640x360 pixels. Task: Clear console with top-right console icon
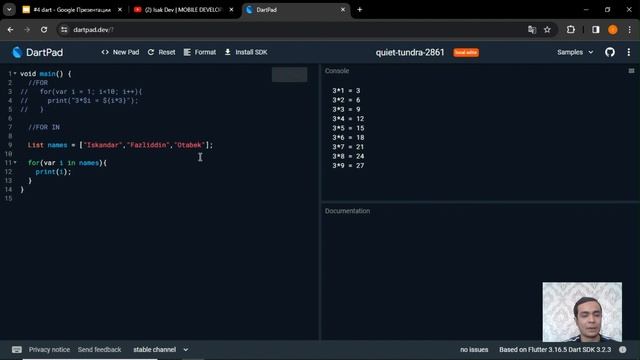pyautogui.click(x=631, y=71)
